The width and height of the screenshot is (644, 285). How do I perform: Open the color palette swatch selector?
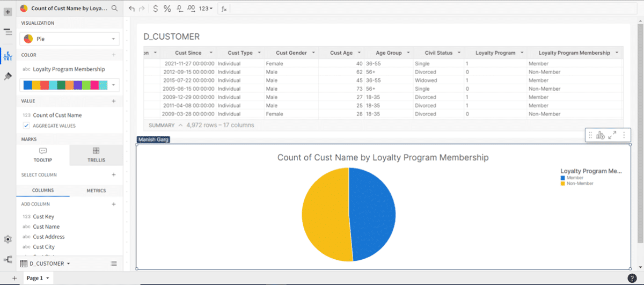pyautogui.click(x=69, y=85)
